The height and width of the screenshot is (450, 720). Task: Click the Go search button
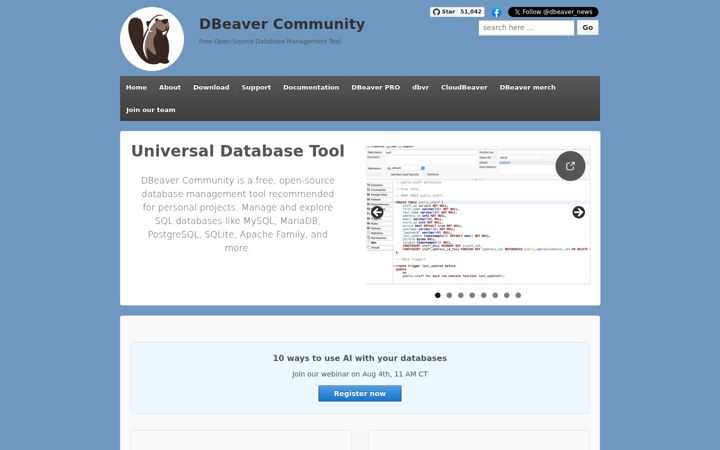(588, 28)
